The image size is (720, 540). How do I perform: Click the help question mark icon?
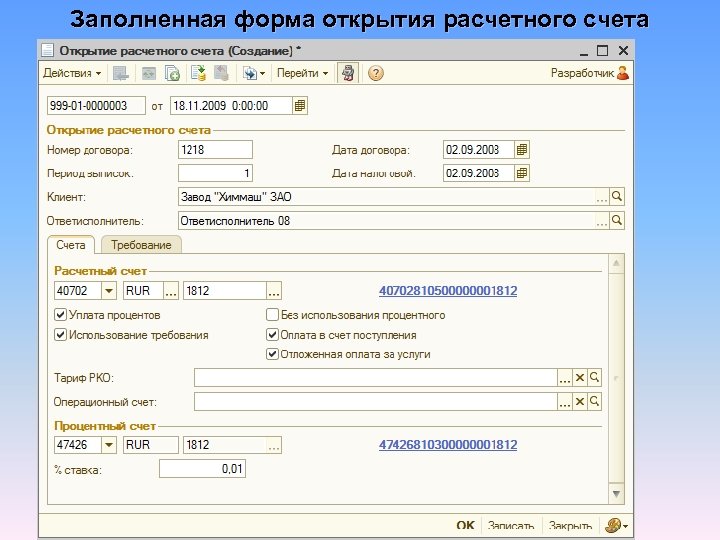(376, 73)
